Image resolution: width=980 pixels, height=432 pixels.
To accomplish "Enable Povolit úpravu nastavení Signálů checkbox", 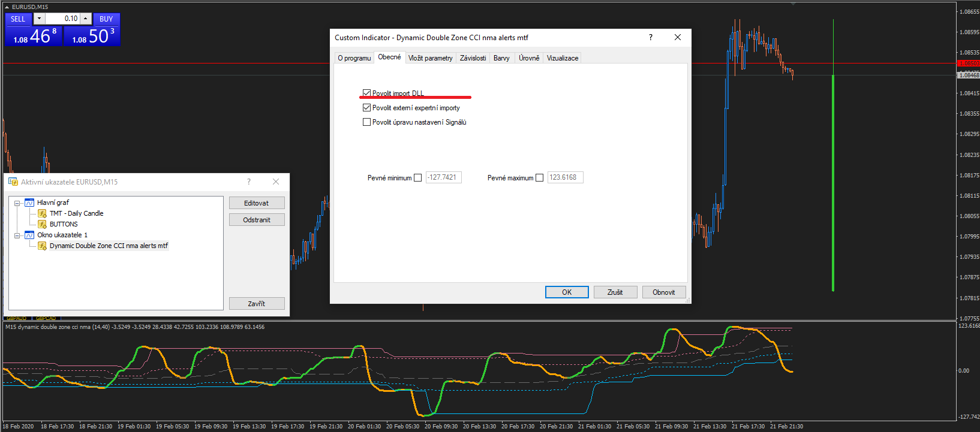I will (x=366, y=122).
